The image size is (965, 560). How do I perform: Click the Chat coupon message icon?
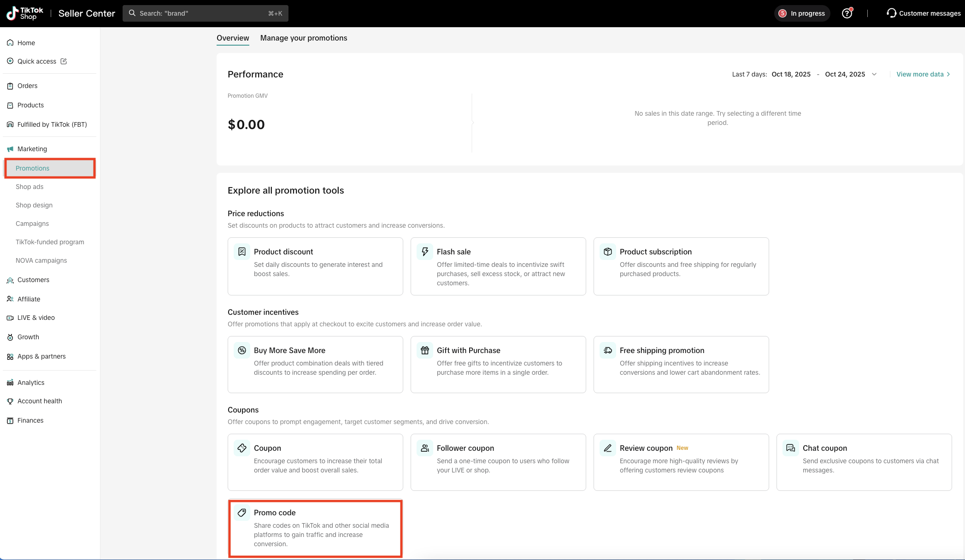point(790,448)
